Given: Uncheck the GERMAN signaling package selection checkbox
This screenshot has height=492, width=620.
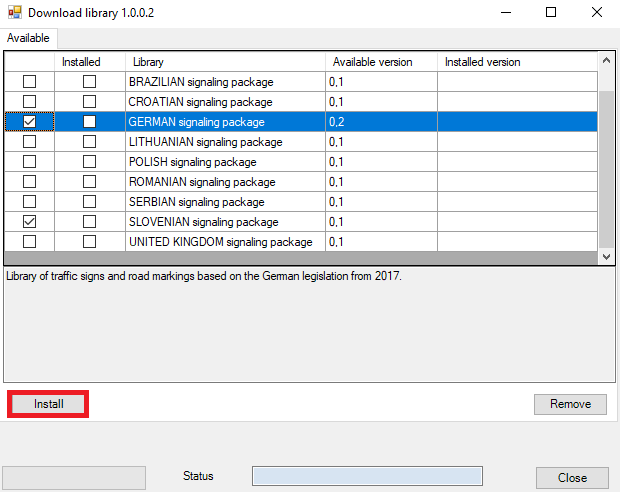Looking at the screenshot, I should coord(30,122).
